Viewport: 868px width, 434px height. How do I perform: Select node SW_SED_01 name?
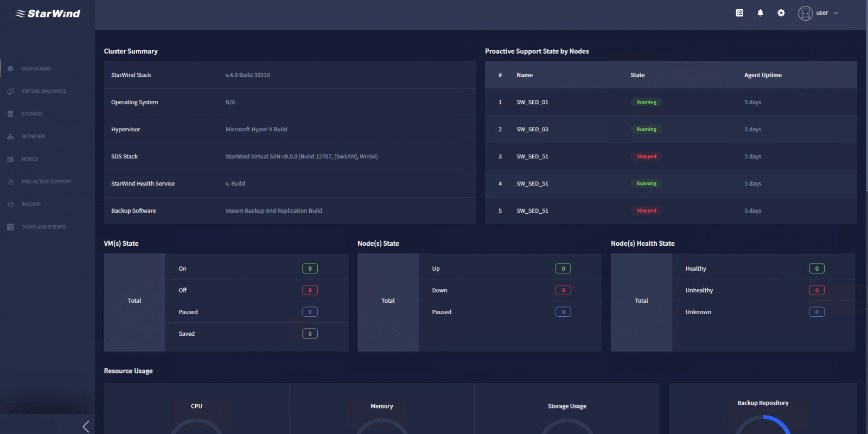pyautogui.click(x=532, y=102)
